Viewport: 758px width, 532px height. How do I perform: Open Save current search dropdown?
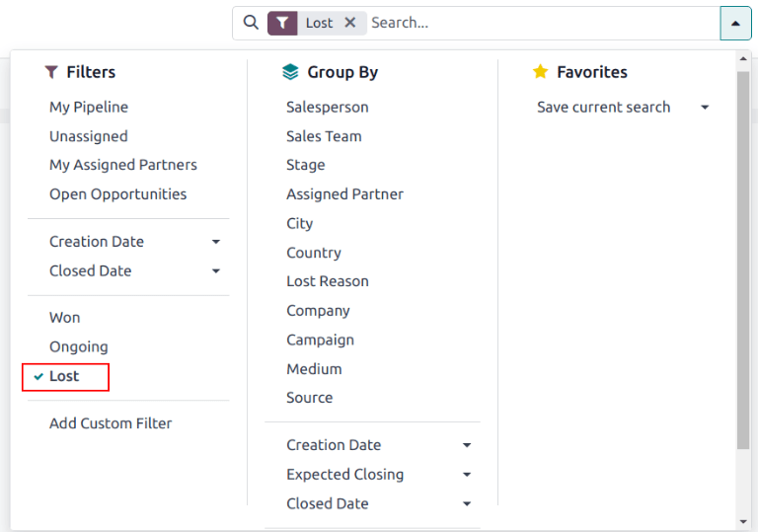point(622,107)
